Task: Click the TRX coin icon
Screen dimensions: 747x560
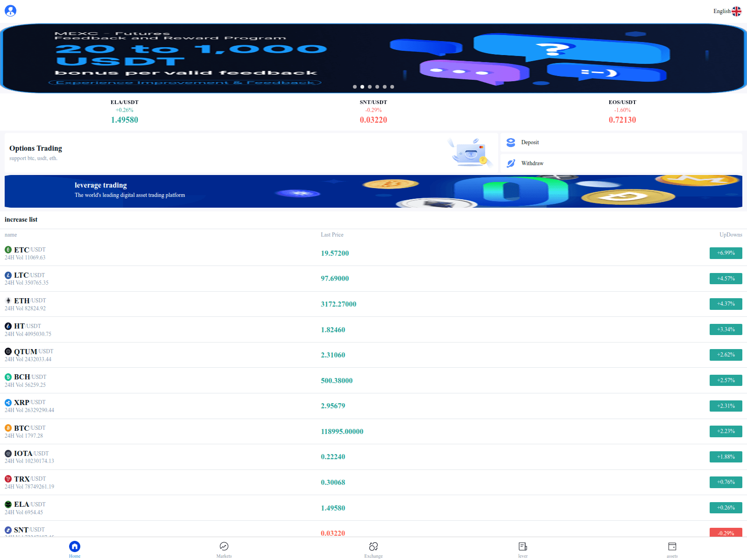Action: click(x=8, y=479)
